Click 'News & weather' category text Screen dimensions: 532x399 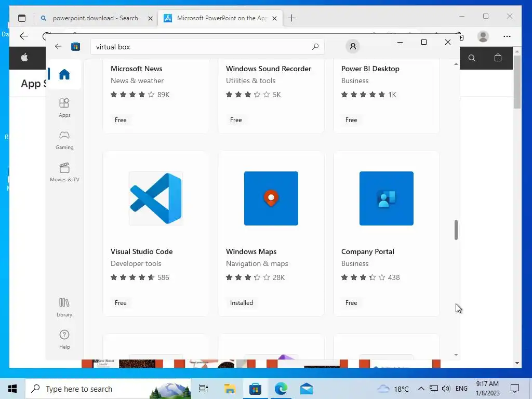pos(137,81)
